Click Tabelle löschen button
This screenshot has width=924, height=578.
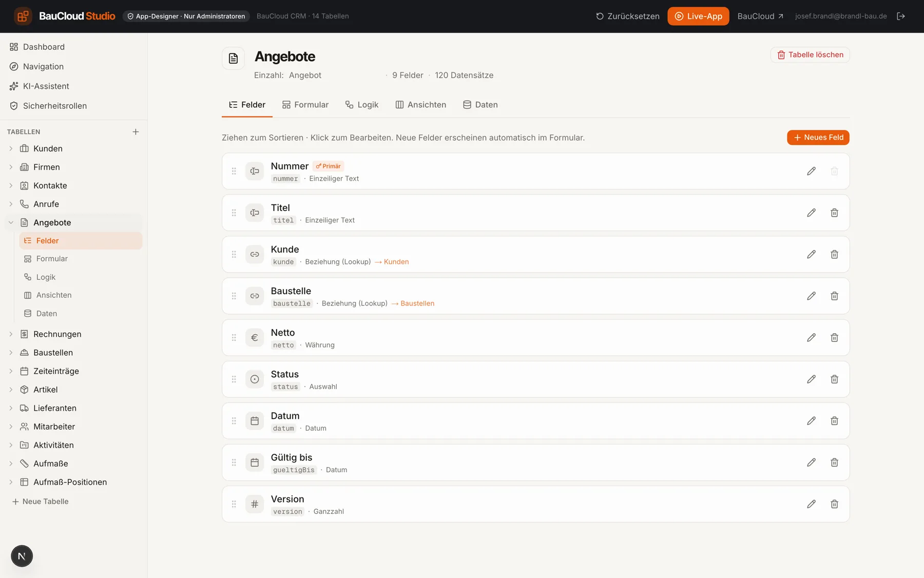[810, 54]
